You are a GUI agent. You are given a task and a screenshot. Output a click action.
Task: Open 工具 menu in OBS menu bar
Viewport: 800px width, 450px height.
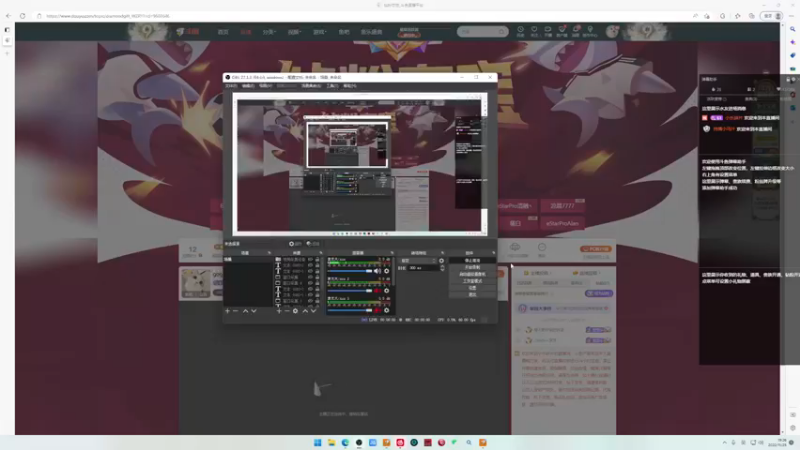(x=332, y=86)
